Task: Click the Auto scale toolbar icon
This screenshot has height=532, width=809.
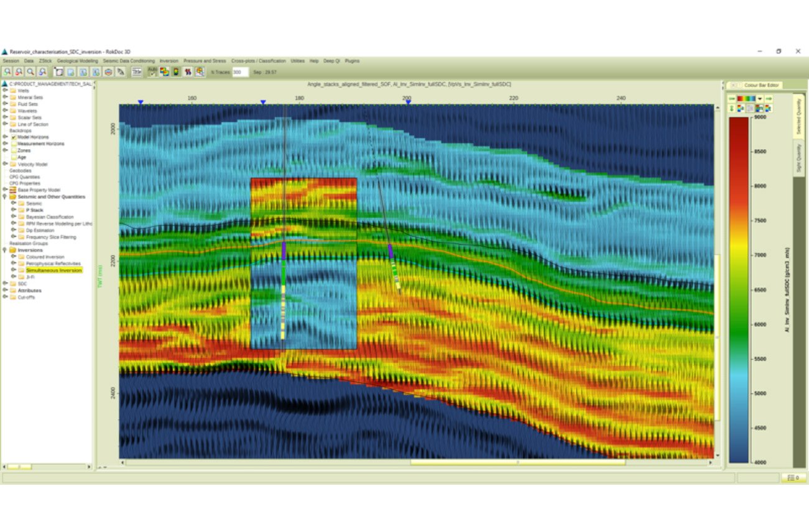Action: (152, 71)
